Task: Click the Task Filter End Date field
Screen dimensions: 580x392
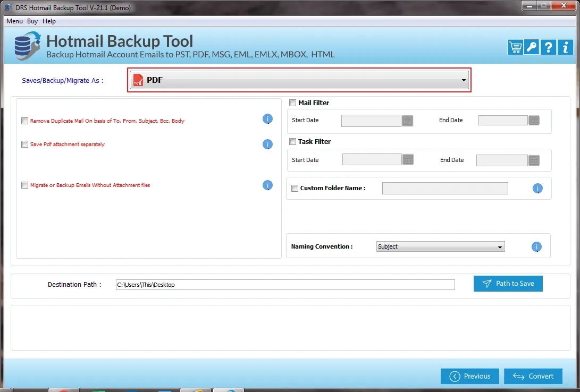Action: point(502,160)
